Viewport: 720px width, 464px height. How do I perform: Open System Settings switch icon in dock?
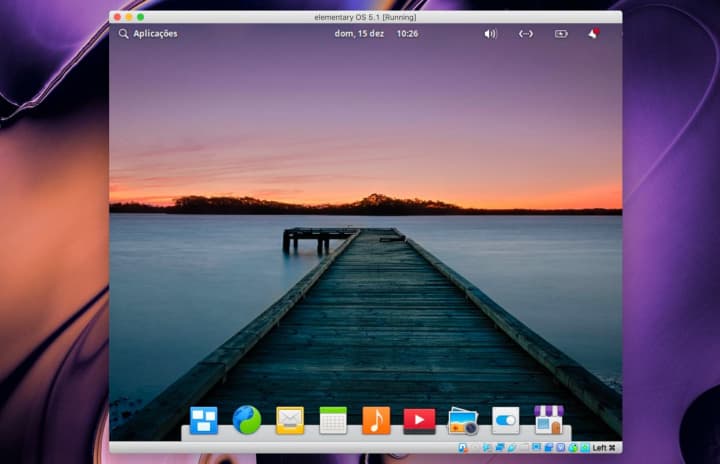pos(505,420)
